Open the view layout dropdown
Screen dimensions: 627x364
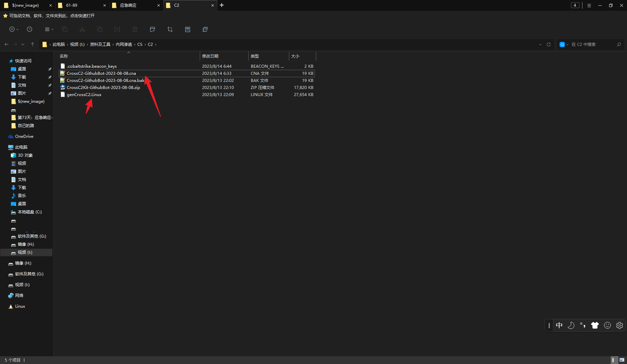pyautogui.click(x=49, y=29)
